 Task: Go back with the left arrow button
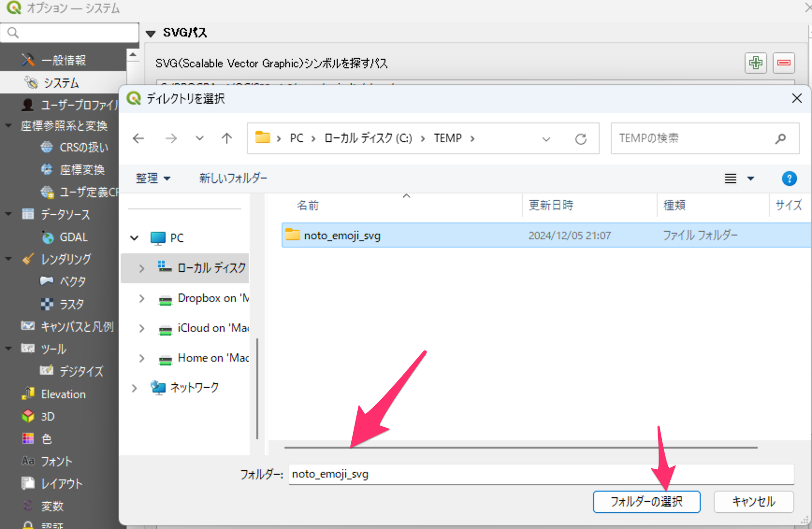coord(138,138)
